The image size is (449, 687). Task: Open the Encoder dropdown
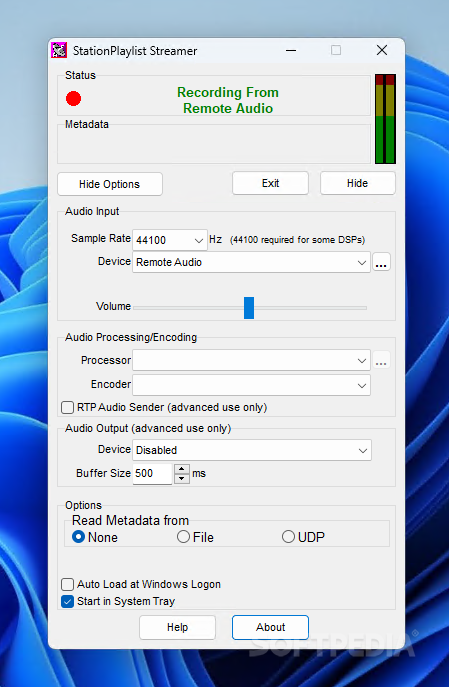point(251,385)
